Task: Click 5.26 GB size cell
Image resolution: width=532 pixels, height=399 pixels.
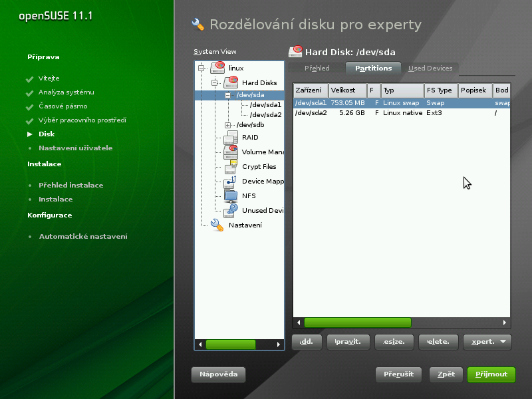Action: [x=352, y=113]
